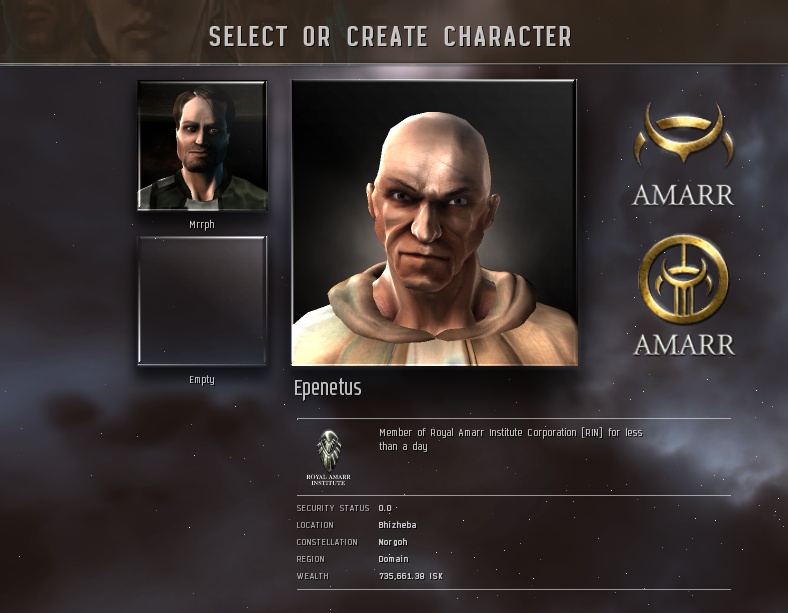Screen dimensions: 788x613
Task: Click the Royal Amarr Institute caption text
Action: coord(329,480)
